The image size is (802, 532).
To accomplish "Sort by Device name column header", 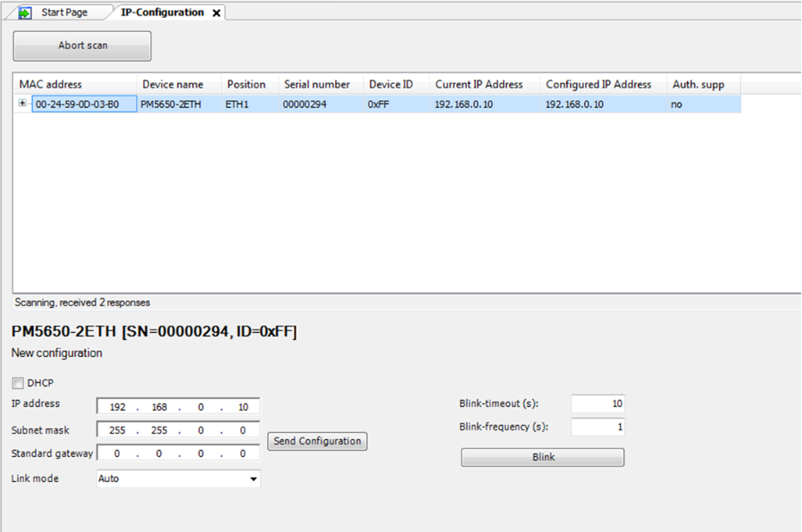I will click(x=179, y=84).
